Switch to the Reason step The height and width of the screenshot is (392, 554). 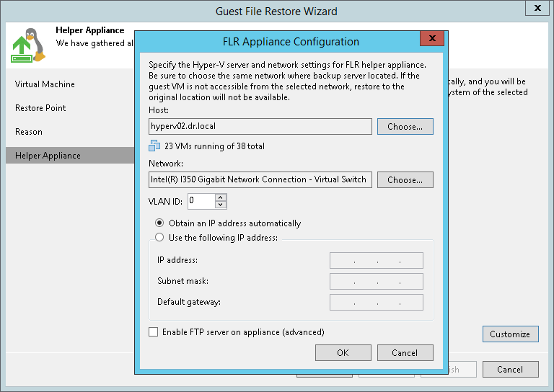click(x=29, y=132)
